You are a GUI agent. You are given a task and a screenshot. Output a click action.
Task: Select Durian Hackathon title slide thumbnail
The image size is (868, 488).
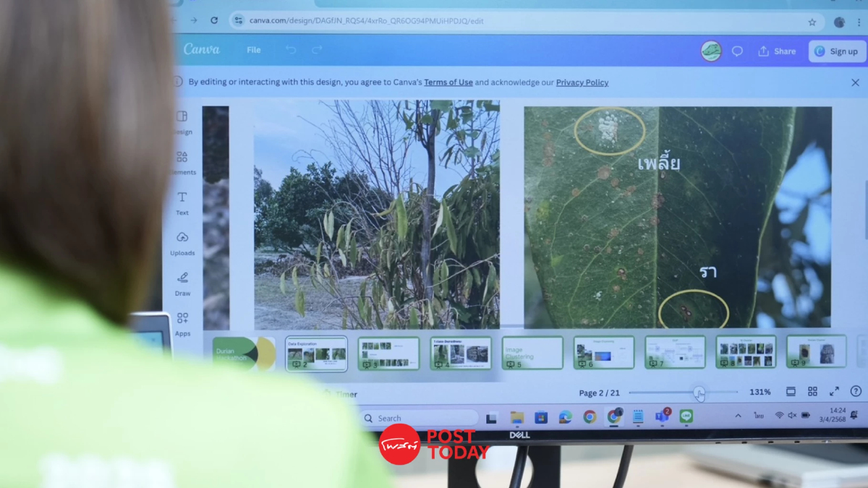pyautogui.click(x=244, y=354)
